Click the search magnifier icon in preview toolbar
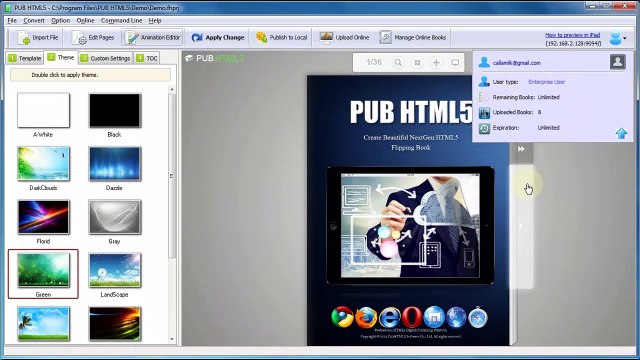The height and width of the screenshot is (360, 640). coord(398,62)
